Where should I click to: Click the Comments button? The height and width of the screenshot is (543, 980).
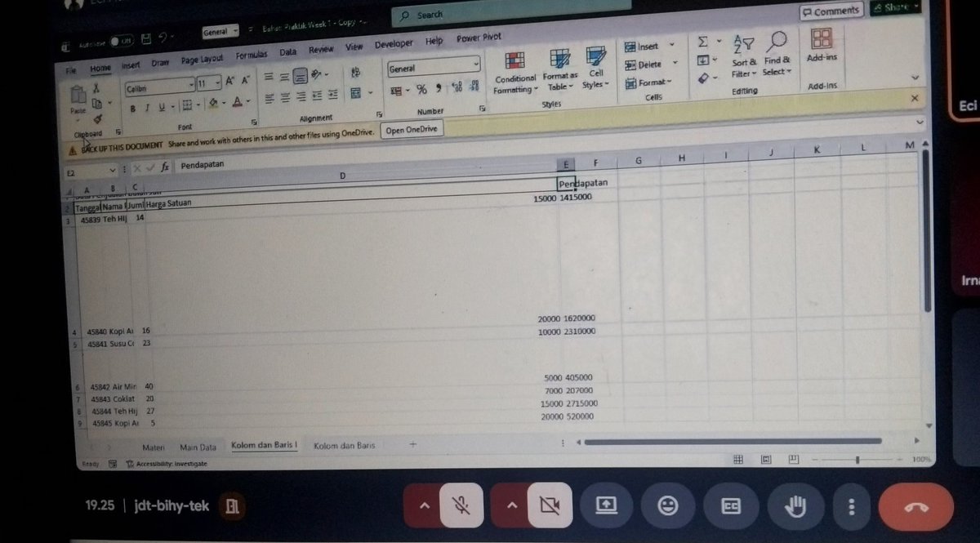[830, 11]
